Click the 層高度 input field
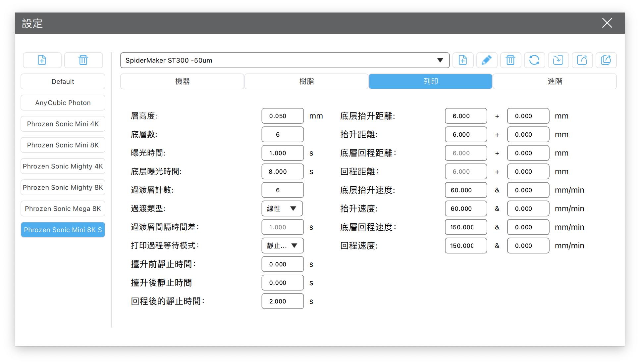 [x=282, y=116]
